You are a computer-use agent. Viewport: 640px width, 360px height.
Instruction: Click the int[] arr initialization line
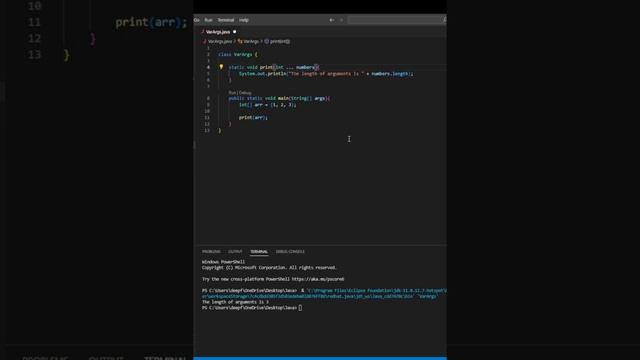coord(267,105)
